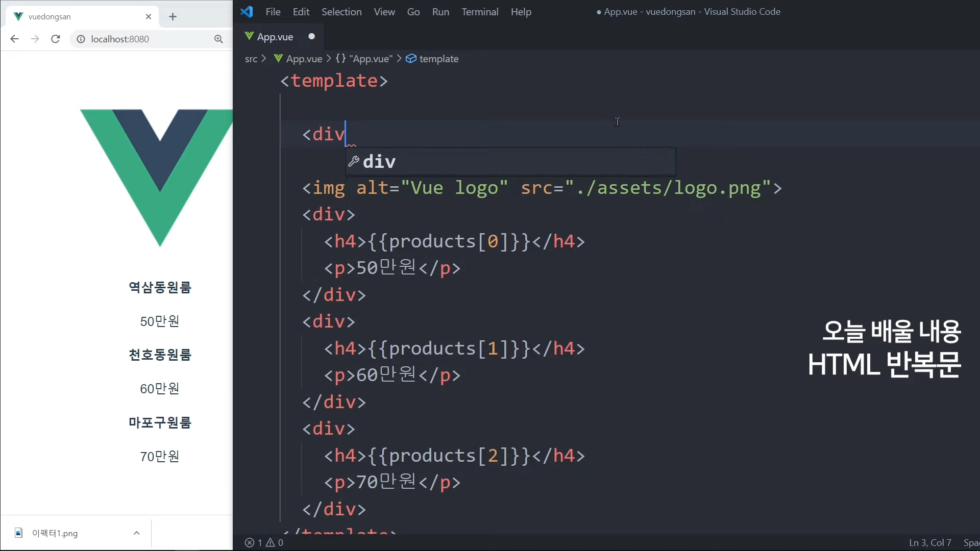The width and height of the screenshot is (980, 551).
Task: Open the Selection menu
Action: coord(341,12)
